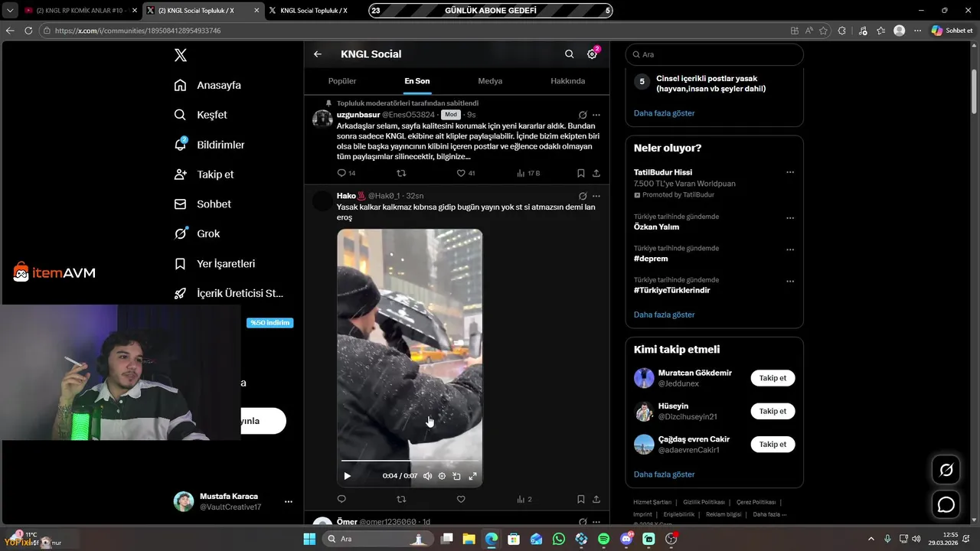Screen dimensions: 980x551
Task: Switch to Medya tab
Action: (x=490, y=81)
